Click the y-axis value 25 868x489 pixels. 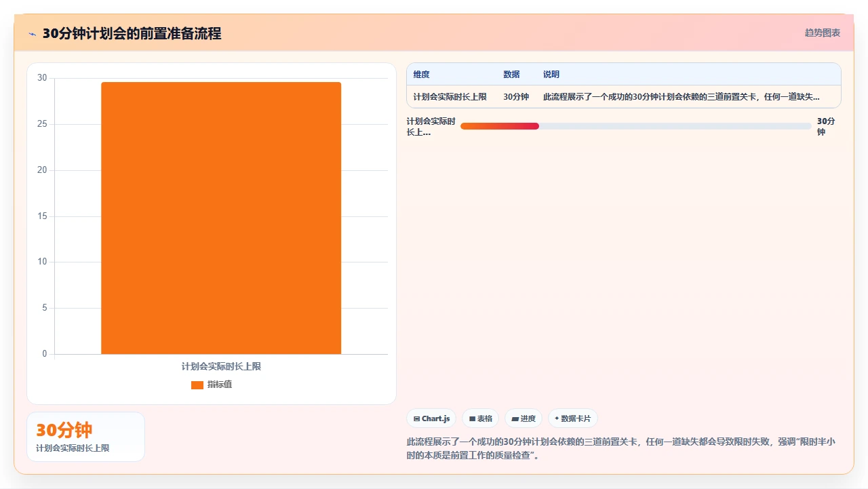42,124
